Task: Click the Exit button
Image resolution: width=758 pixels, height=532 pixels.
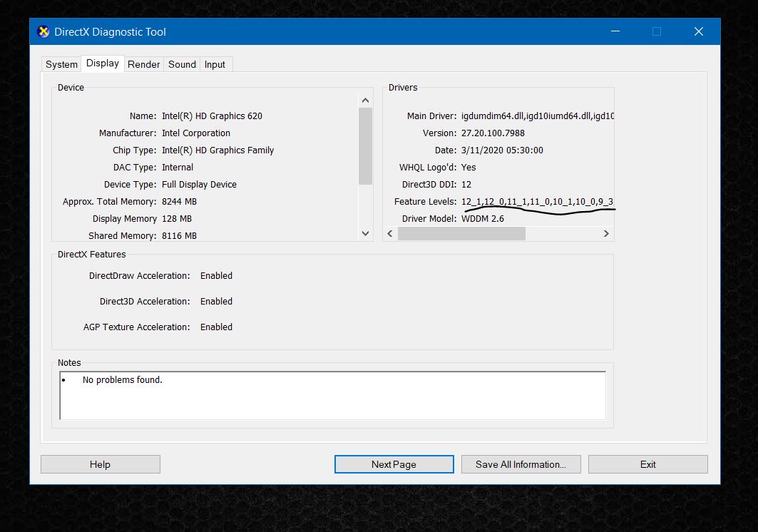Action: (x=647, y=464)
